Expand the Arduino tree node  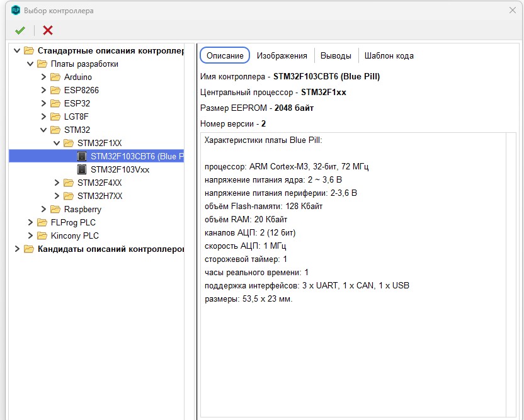(43, 77)
